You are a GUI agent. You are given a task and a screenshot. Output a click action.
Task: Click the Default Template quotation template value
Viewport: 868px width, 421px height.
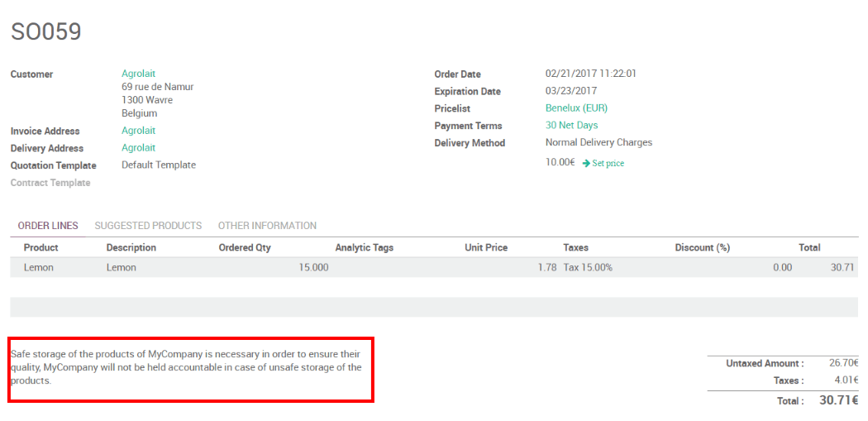click(159, 165)
